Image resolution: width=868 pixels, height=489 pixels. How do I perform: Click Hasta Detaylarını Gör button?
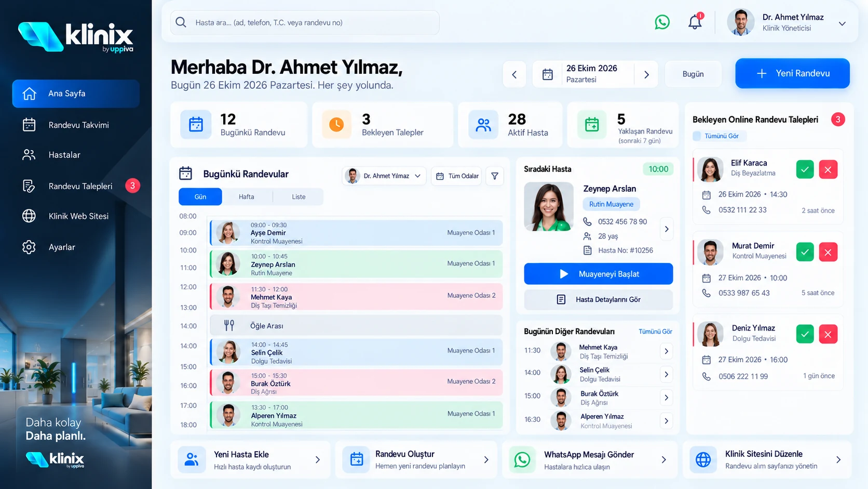(x=599, y=300)
